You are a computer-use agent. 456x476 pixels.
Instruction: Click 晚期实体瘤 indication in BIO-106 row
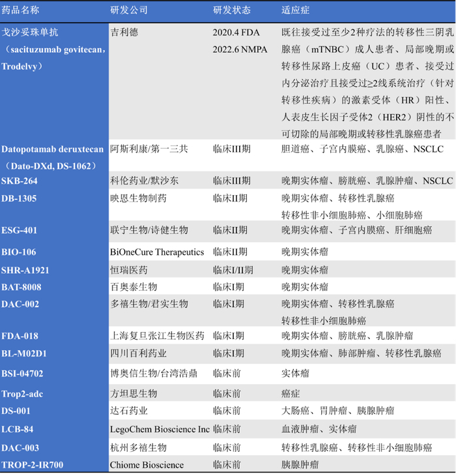coord(305,252)
